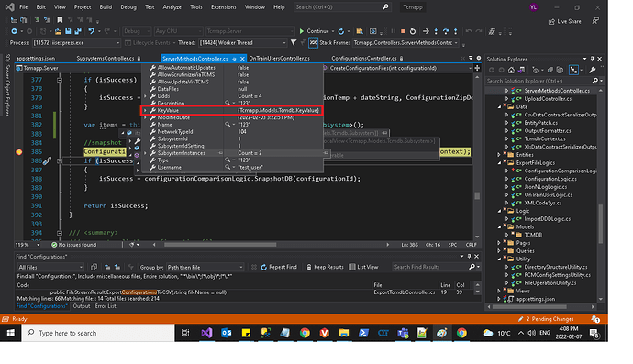Open the Windows Start menu
The image size is (633, 364).
point(10,333)
